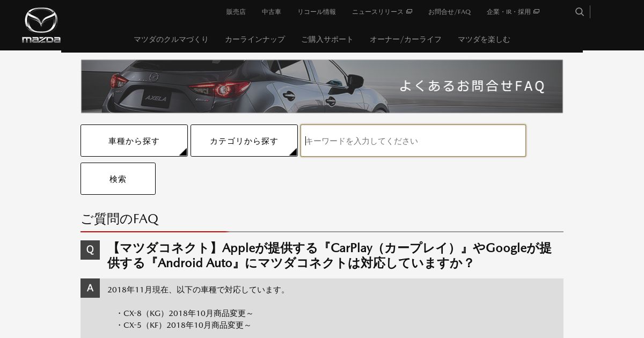Click the CX-8（KG）2018年10月商品変更 line
This screenshot has width=644, height=338.
(x=185, y=313)
